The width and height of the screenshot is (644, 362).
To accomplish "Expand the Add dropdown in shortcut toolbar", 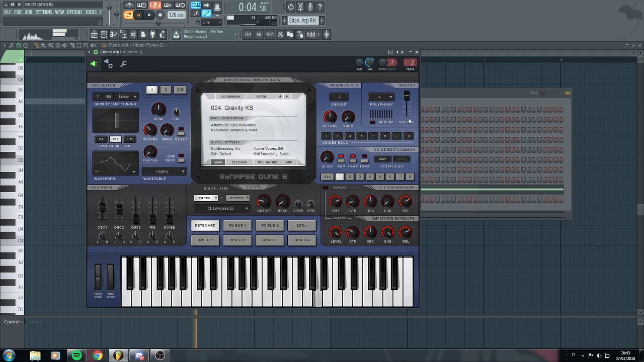I will tap(313, 34).
